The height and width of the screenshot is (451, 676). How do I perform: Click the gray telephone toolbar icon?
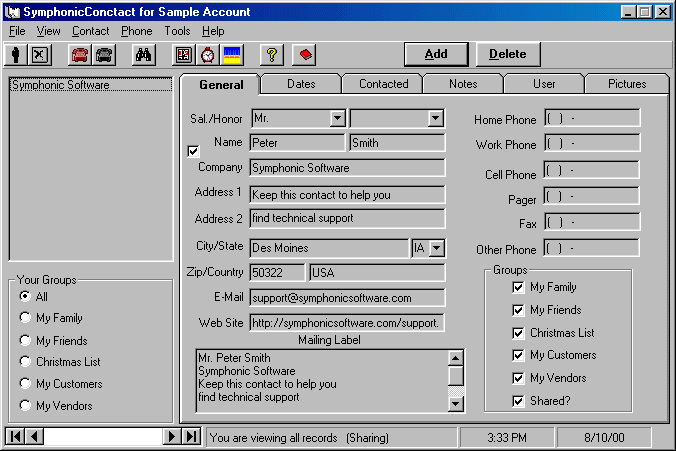click(x=104, y=55)
